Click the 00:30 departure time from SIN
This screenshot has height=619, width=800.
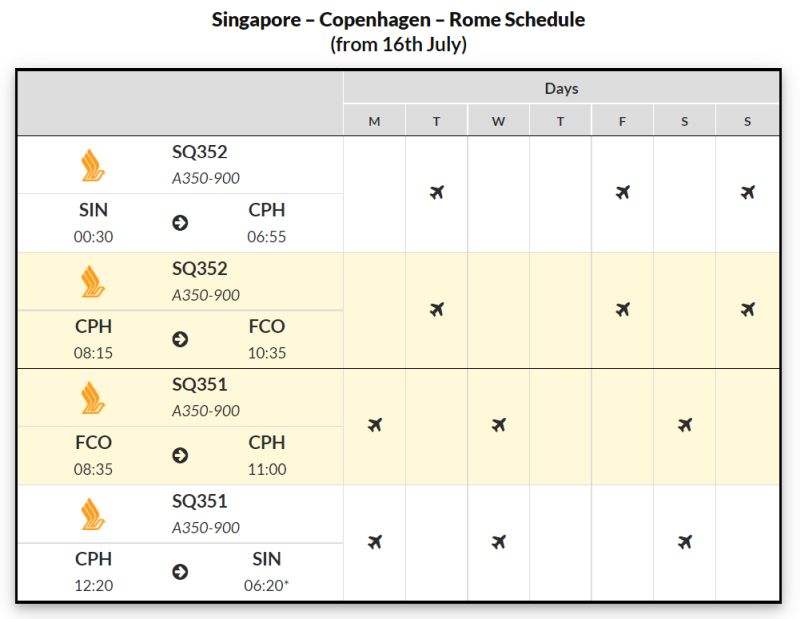tap(93, 237)
